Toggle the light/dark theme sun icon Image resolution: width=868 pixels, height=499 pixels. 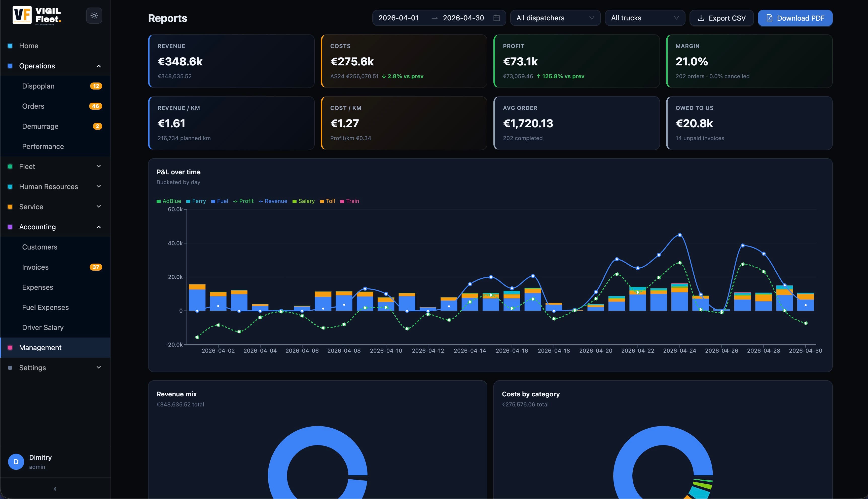point(94,15)
